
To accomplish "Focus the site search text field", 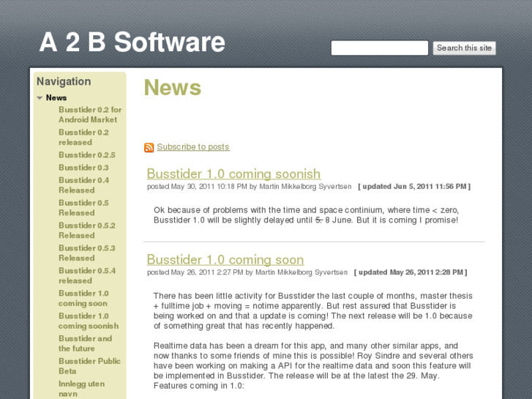I will click(x=380, y=48).
